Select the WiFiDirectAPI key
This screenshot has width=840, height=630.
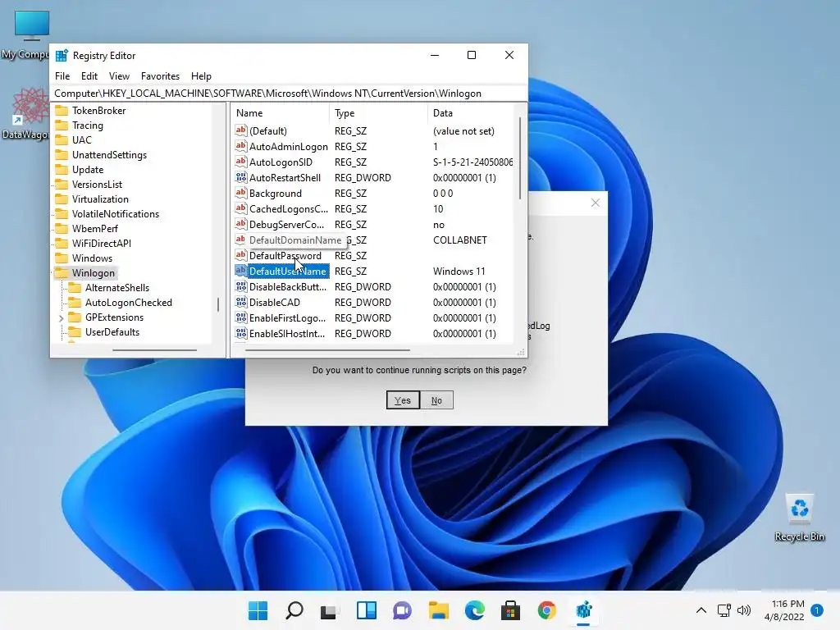[101, 243]
